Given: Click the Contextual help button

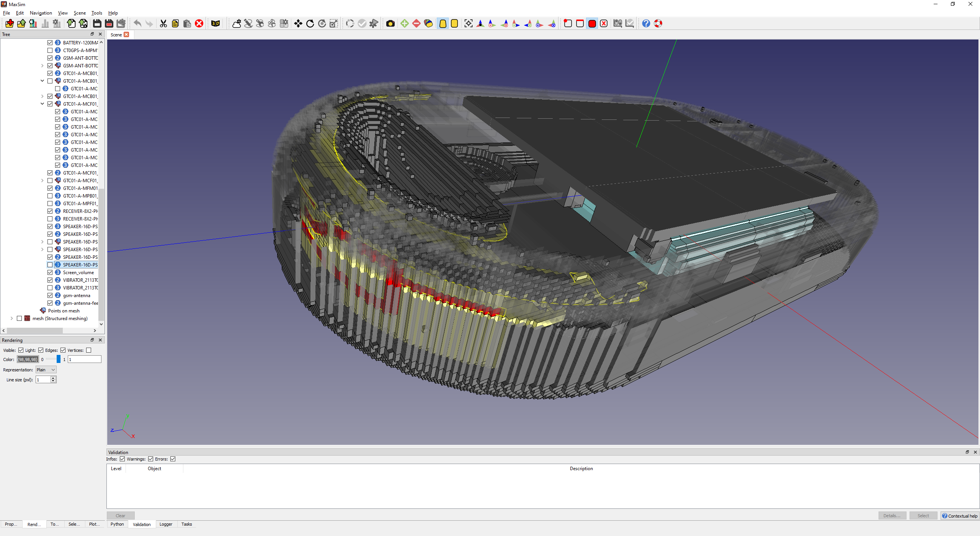Looking at the screenshot, I should (960, 516).
